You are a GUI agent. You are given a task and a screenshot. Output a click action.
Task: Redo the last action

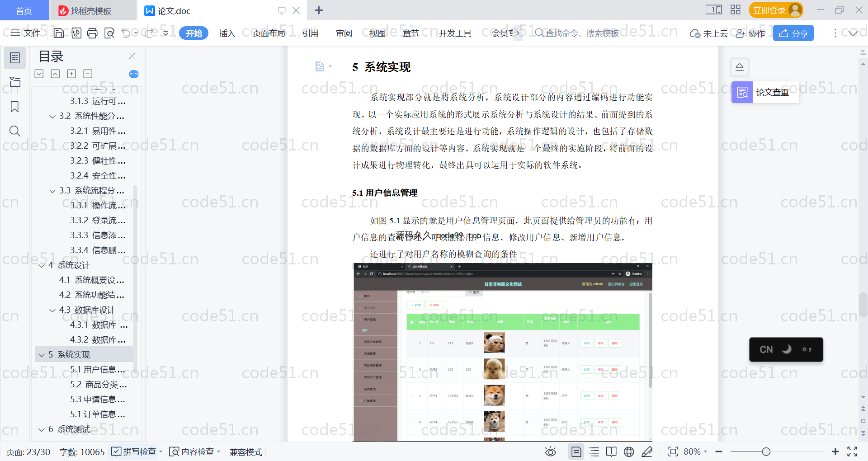(149, 33)
